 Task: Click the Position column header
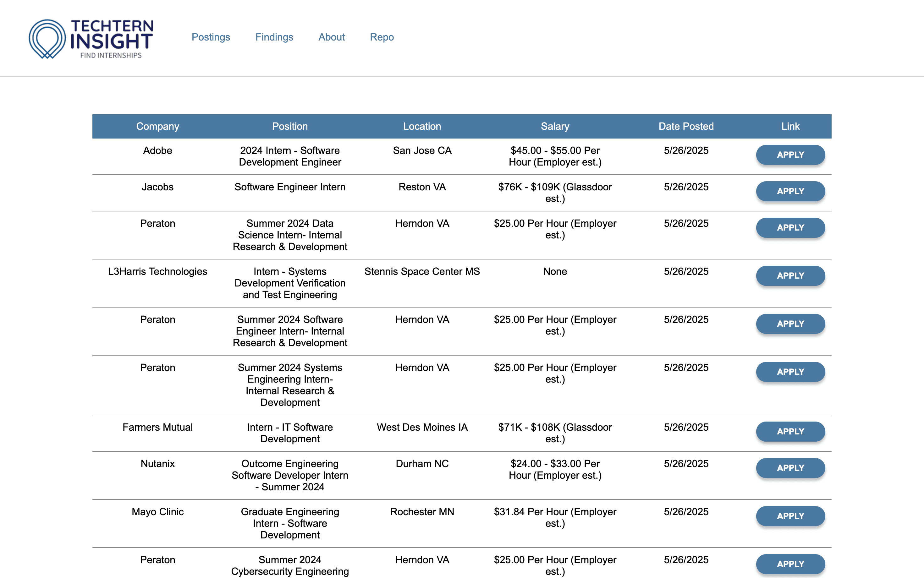290,126
